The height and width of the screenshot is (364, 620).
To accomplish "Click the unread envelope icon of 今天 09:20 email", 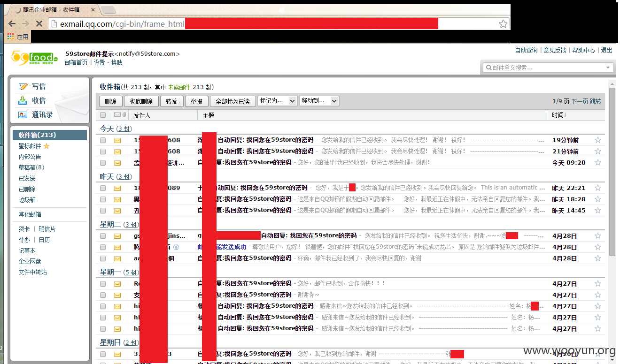I will tap(117, 162).
